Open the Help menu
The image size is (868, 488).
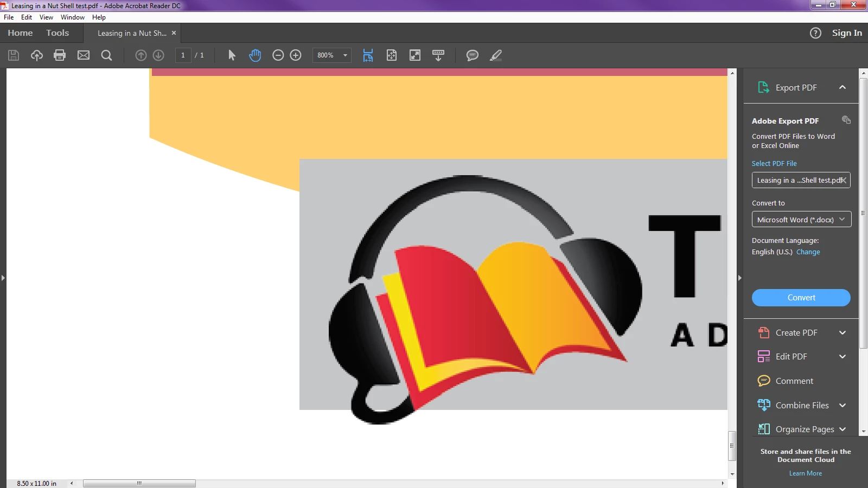pyautogui.click(x=99, y=17)
